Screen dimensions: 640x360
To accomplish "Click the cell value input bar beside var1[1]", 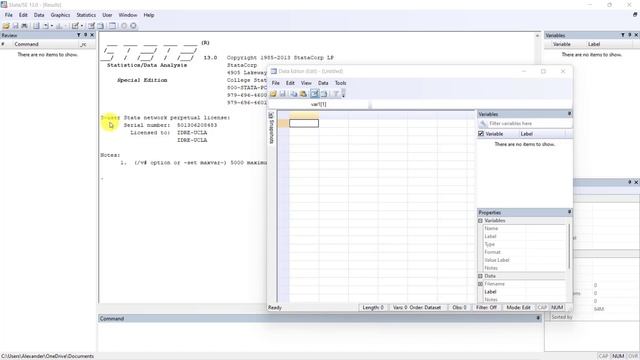I will point(471,104).
